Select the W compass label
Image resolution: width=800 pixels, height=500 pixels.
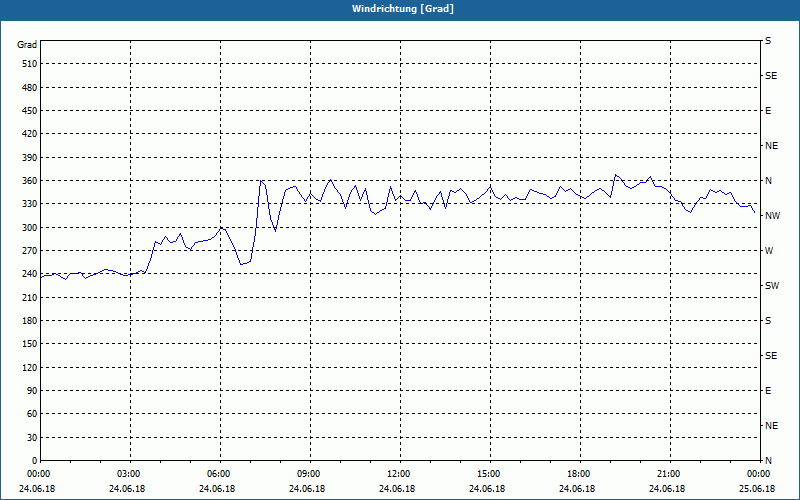click(x=769, y=251)
